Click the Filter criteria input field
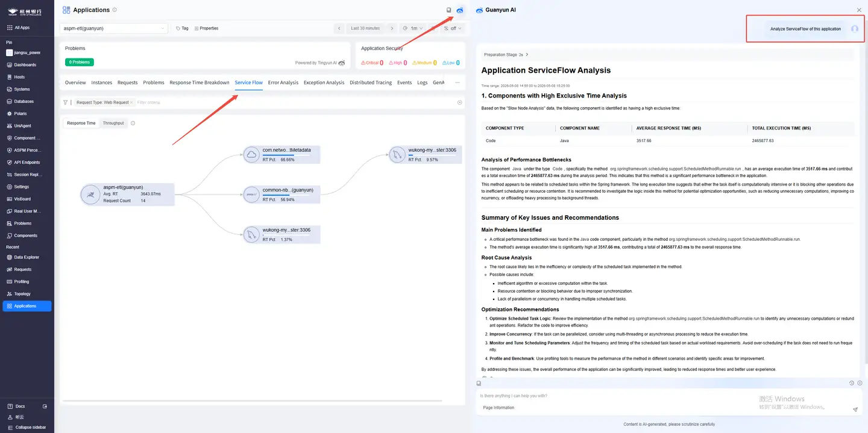The width and height of the screenshot is (868, 433). click(x=295, y=102)
